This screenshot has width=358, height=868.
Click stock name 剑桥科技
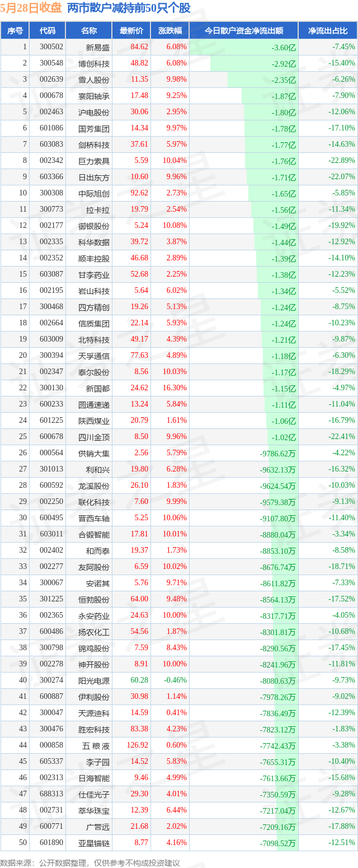pyautogui.click(x=94, y=144)
